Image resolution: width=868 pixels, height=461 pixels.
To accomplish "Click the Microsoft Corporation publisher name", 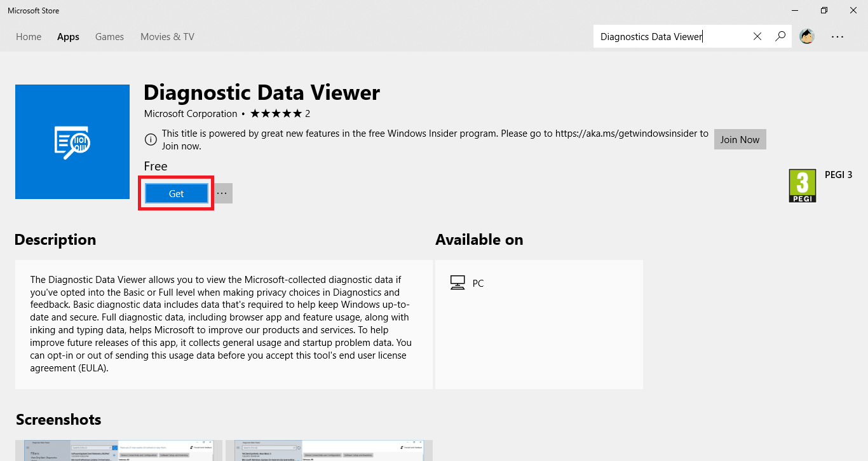I will point(191,114).
